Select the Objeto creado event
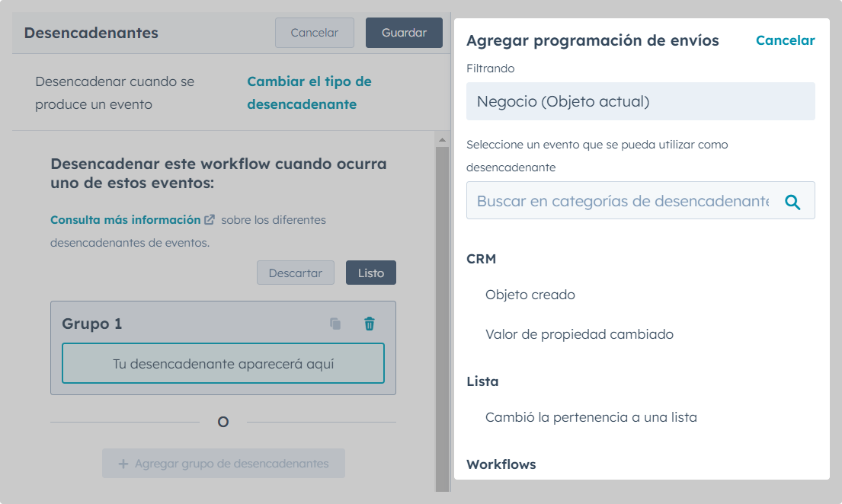Screen dimensions: 842x504 pyautogui.click(x=530, y=295)
